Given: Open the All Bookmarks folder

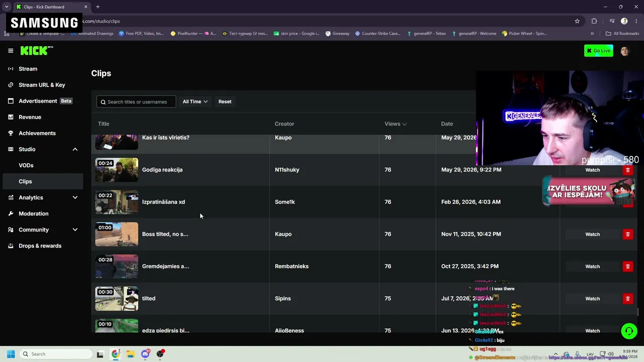Looking at the screenshot, I should pyautogui.click(x=622, y=34).
